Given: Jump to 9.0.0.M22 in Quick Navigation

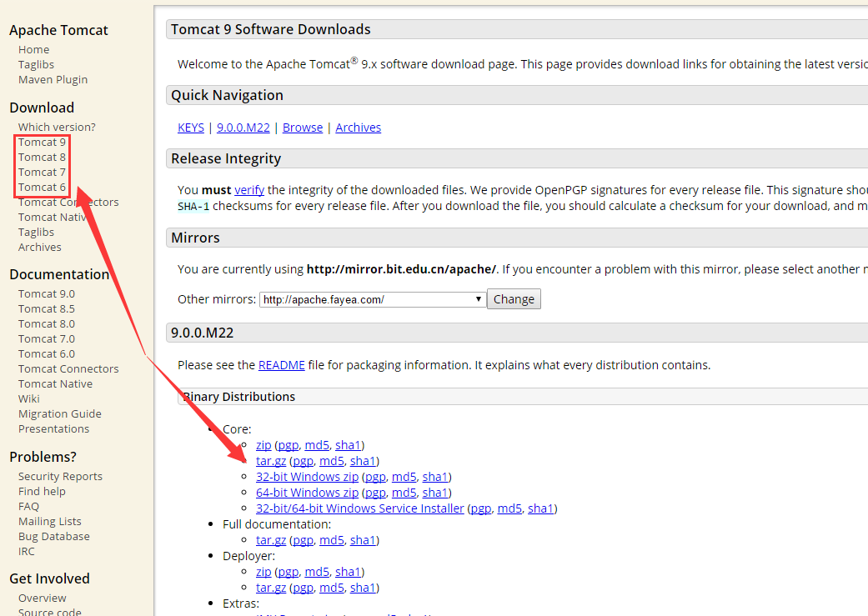Looking at the screenshot, I should coord(243,128).
